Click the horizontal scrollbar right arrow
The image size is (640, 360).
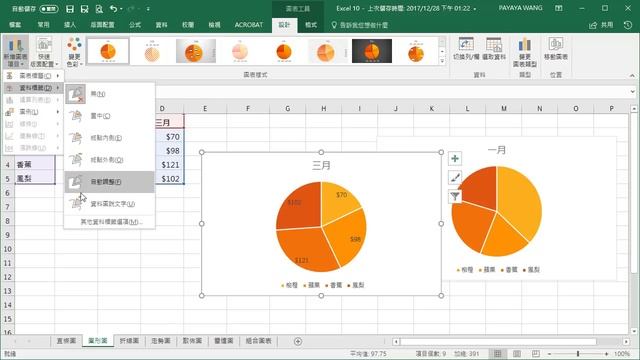tap(626, 341)
